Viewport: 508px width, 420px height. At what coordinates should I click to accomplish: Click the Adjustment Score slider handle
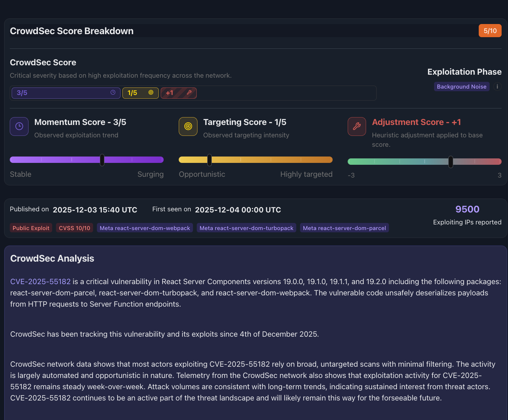click(x=451, y=162)
